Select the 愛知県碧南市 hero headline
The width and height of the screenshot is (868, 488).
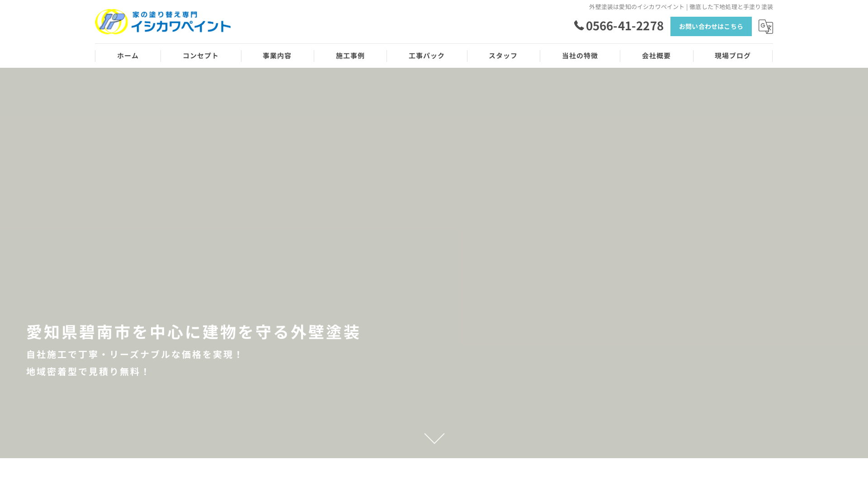click(193, 332)
